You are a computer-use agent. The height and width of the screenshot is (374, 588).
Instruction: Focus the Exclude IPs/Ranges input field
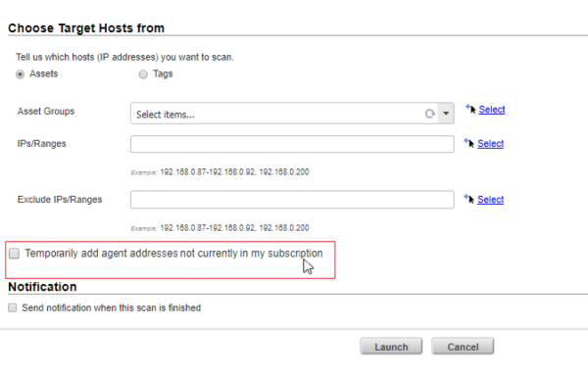292,200
